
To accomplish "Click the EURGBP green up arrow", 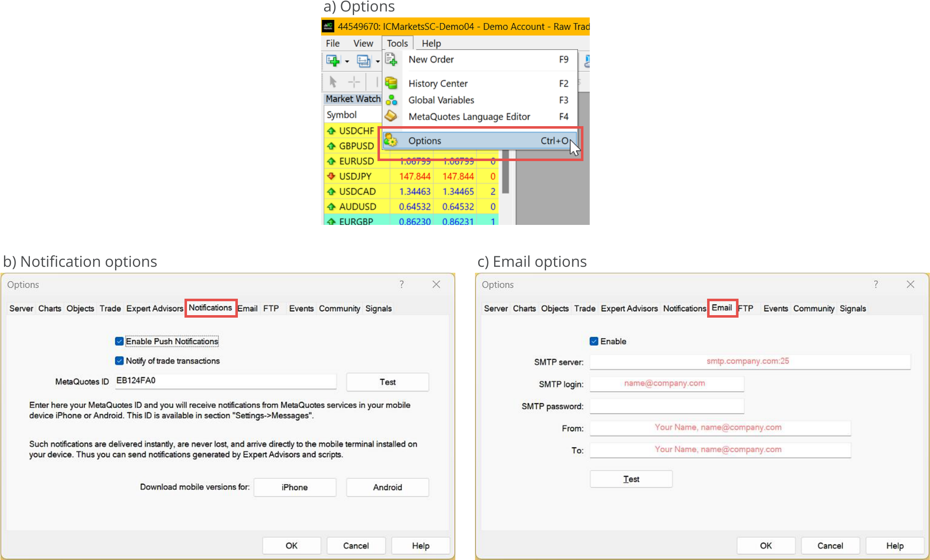I will click(331, 221).
